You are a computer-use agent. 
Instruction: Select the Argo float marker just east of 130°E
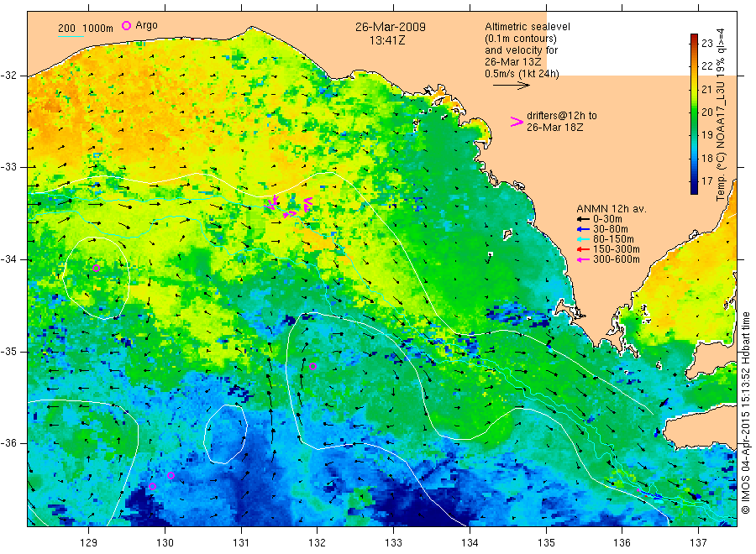click(171, 475)
